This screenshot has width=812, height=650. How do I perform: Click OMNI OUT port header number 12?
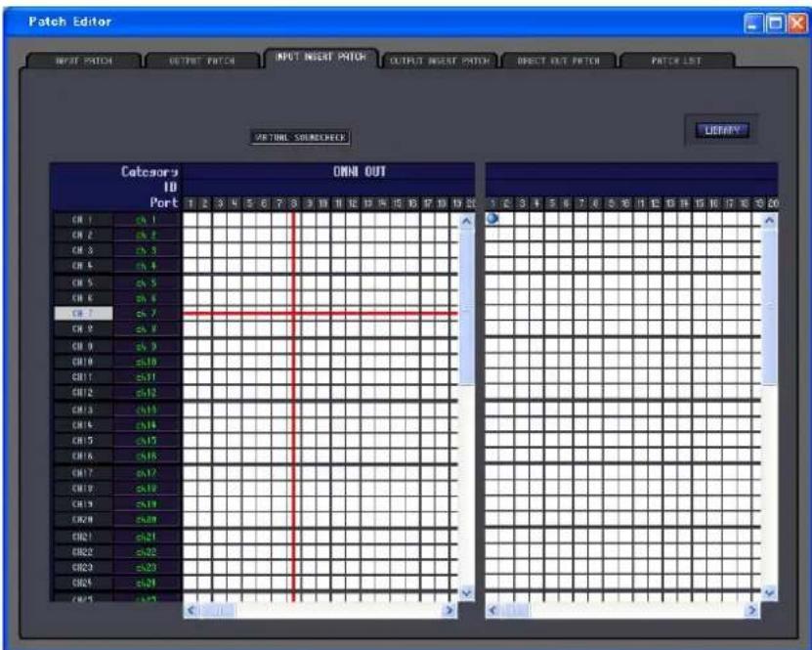click(x=353, y=203)
